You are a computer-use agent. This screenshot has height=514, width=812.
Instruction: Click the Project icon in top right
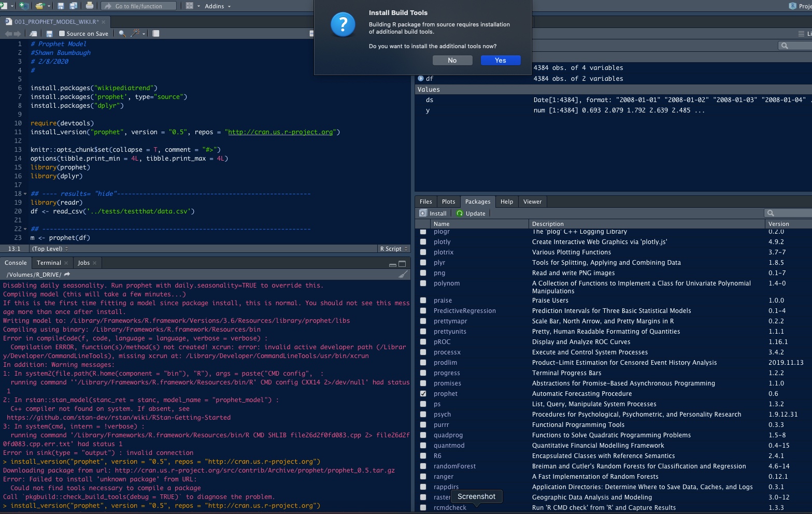792,6
